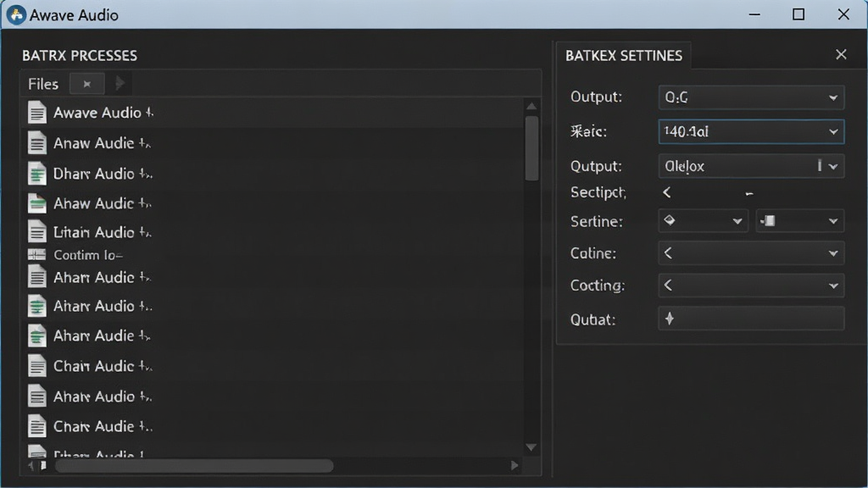Open the Qutput dropdown showing 'Olelox'
Viewport: 868px width, 488px height.
pos(751,166)
